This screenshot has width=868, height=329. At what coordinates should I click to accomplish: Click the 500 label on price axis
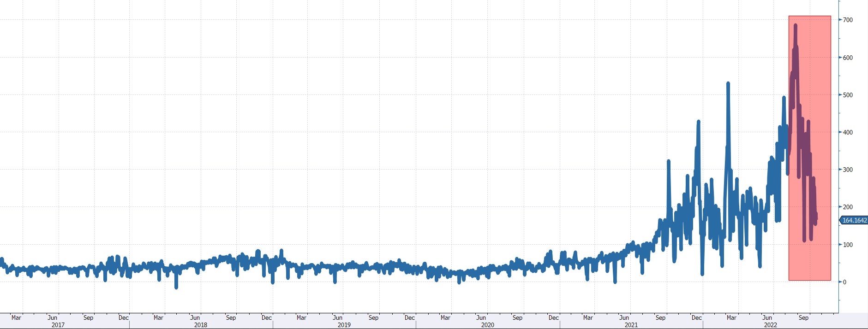point(848,95)
